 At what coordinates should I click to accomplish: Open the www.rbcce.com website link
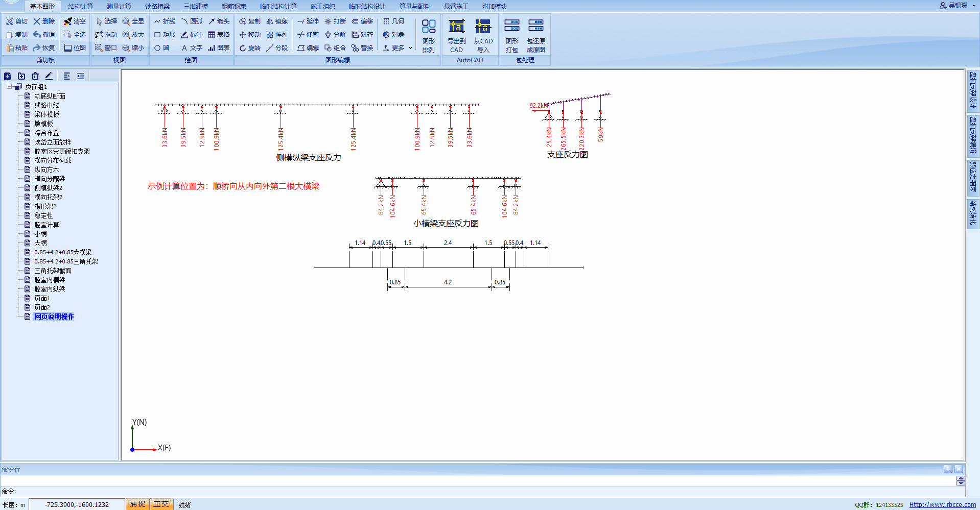click(x=942, y=505)
